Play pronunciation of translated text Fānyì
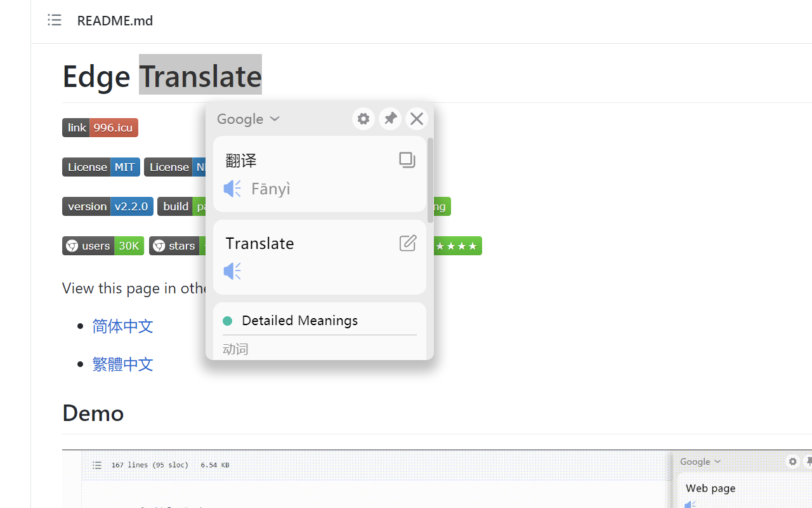The image size is (812, 508). [x=232, y=189]
